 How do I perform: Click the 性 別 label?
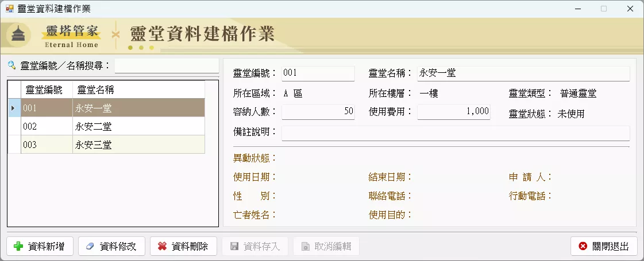click(x=254, y=196)
